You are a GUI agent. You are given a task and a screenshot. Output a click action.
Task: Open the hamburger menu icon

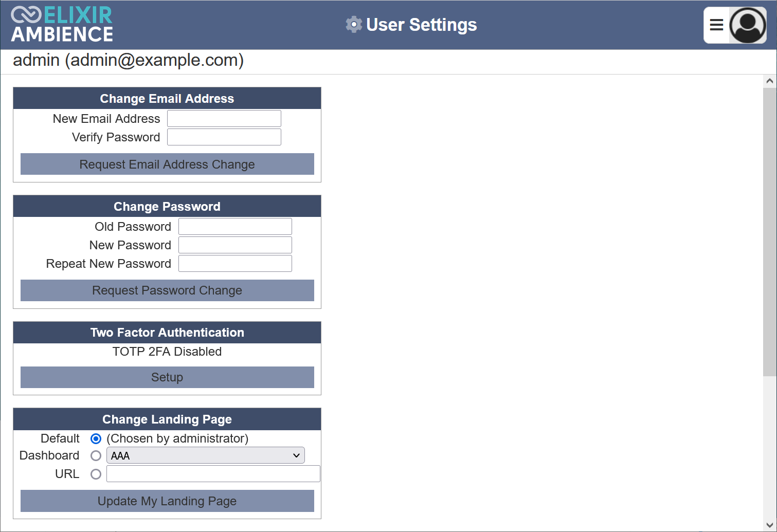tap(716, 25)
